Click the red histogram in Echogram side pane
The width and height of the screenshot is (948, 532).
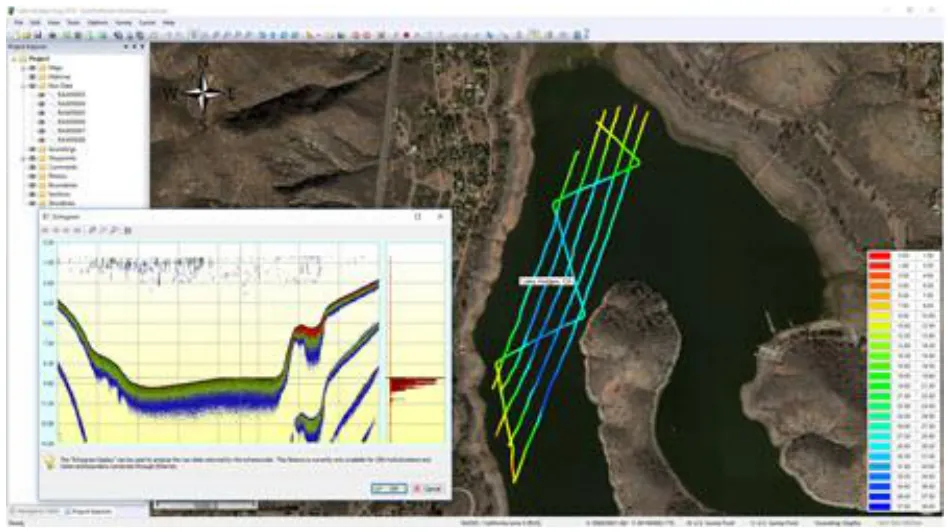point(414,384)
